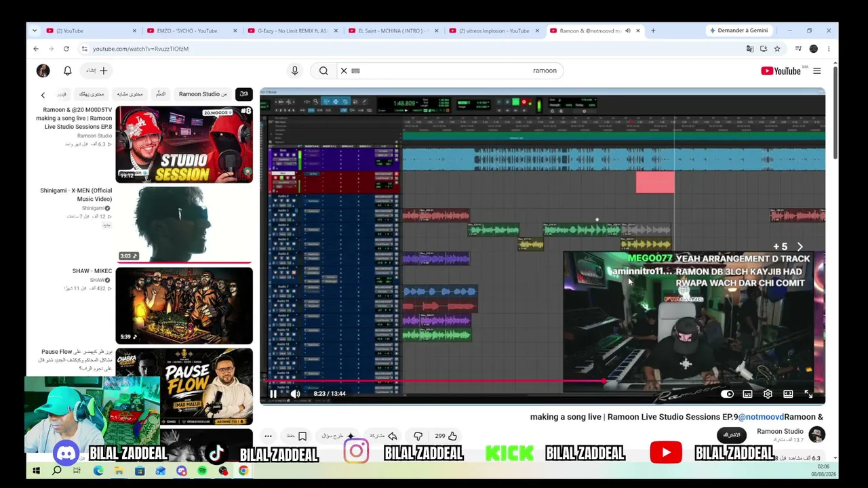Go back in the browser
868x488 pixels.
[36, 49]
